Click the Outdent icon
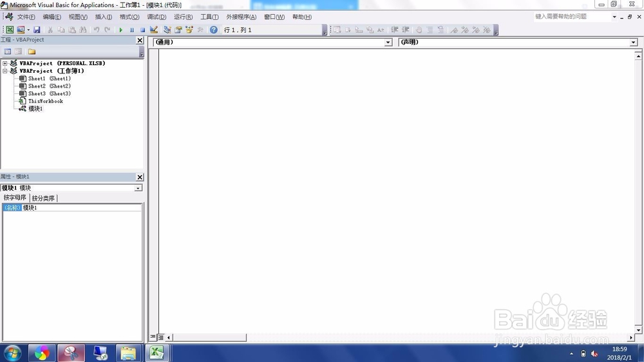The height and width of the screenshot is (362, 644). pos(405,30)
